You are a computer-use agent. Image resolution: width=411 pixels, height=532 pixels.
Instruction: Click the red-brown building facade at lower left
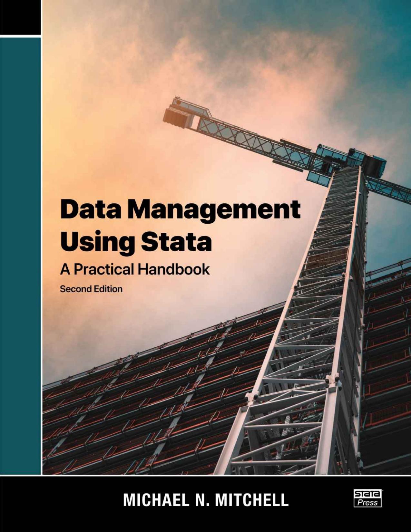click(129, 403)
